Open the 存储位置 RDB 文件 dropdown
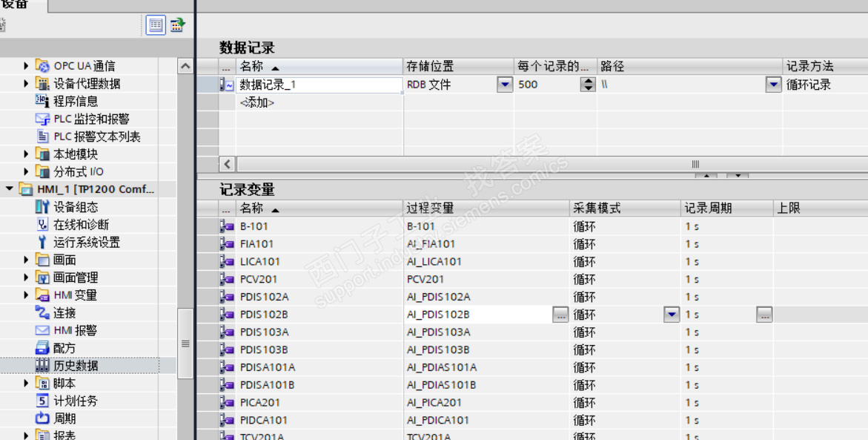Image resolution: width=868 pixels, height=440 pixels. (504, 85)
